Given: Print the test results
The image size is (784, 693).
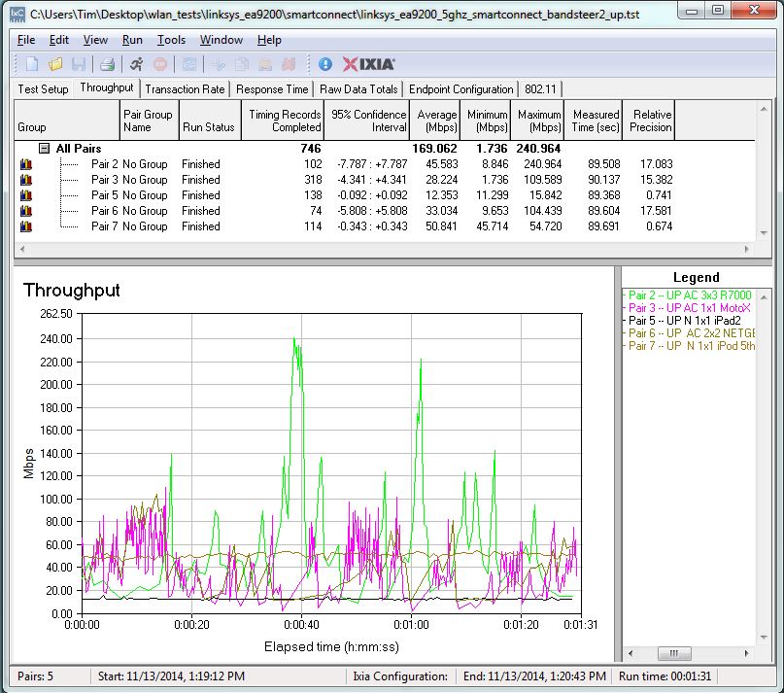Looking at the screenshot, I should [107, 64].
